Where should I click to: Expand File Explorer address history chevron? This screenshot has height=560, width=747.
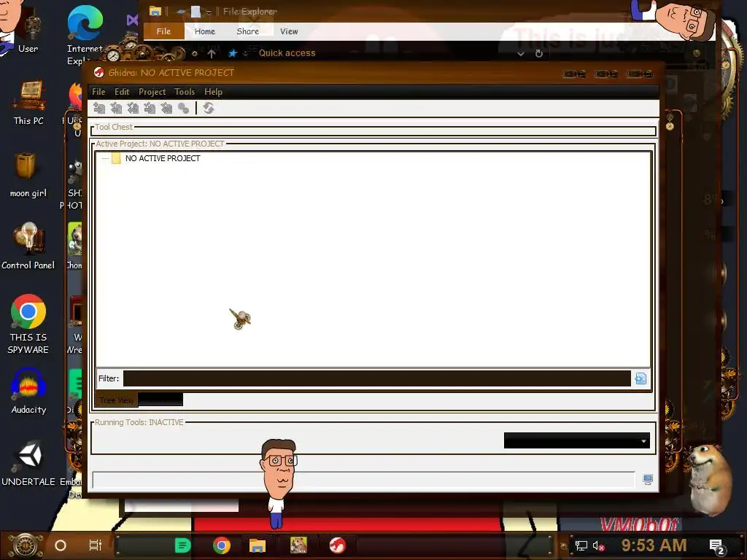point(521,54)
